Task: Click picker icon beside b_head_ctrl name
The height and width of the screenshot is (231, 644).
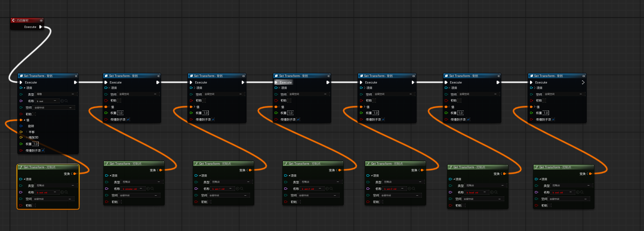Action: tap(491, 192)
